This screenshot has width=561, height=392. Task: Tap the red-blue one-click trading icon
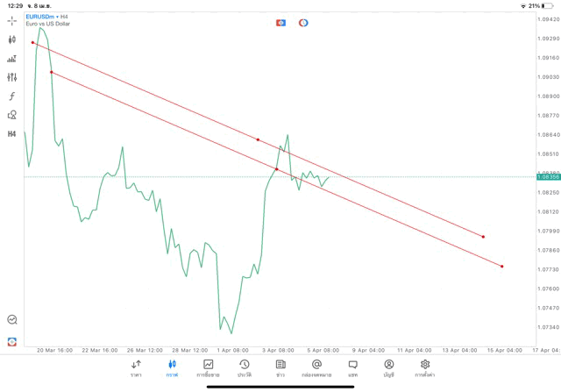coord(280,23)
